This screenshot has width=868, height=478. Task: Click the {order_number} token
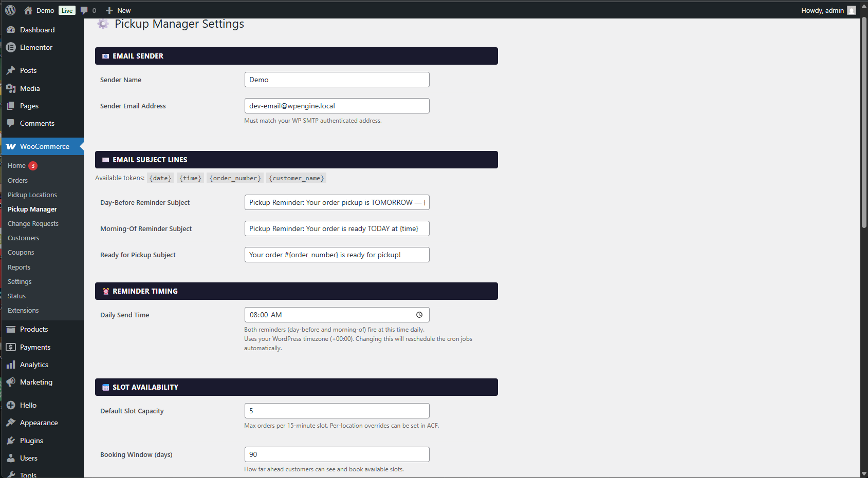235,178
